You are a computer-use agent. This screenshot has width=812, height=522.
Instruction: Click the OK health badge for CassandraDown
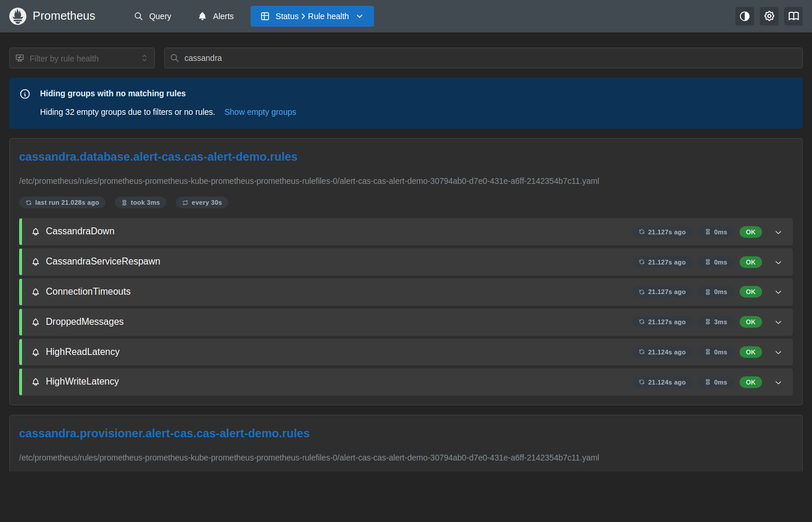tap(751, 232)
